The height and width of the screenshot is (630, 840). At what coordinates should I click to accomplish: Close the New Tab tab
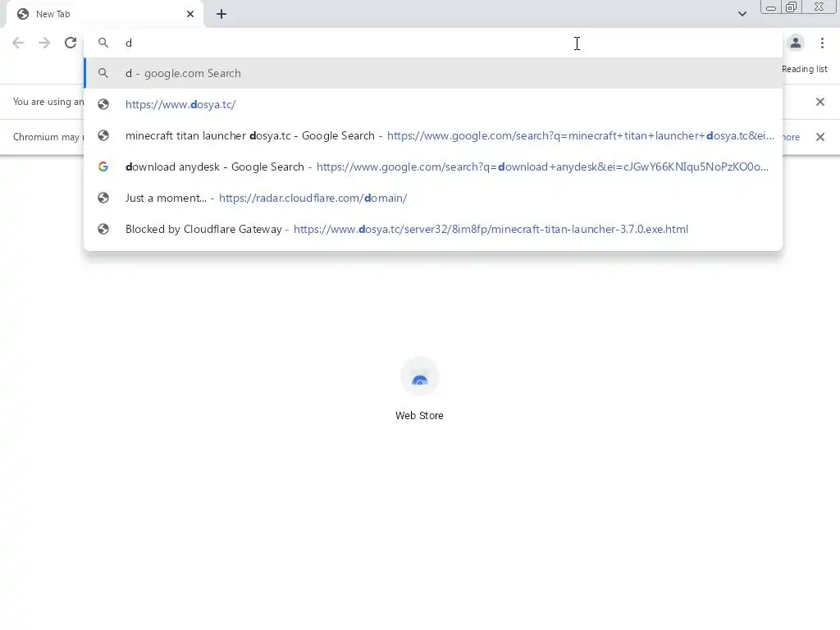click(190, 14)
